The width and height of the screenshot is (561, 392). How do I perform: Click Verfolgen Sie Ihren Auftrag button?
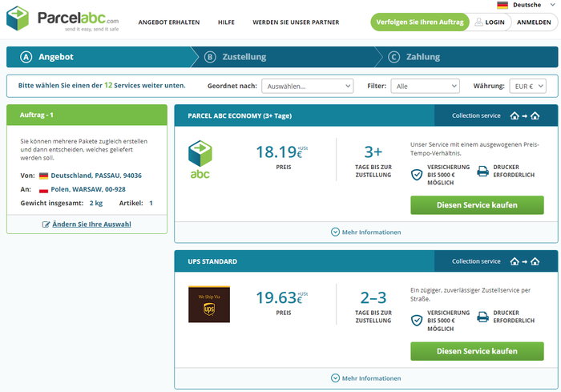pos(420,22)
